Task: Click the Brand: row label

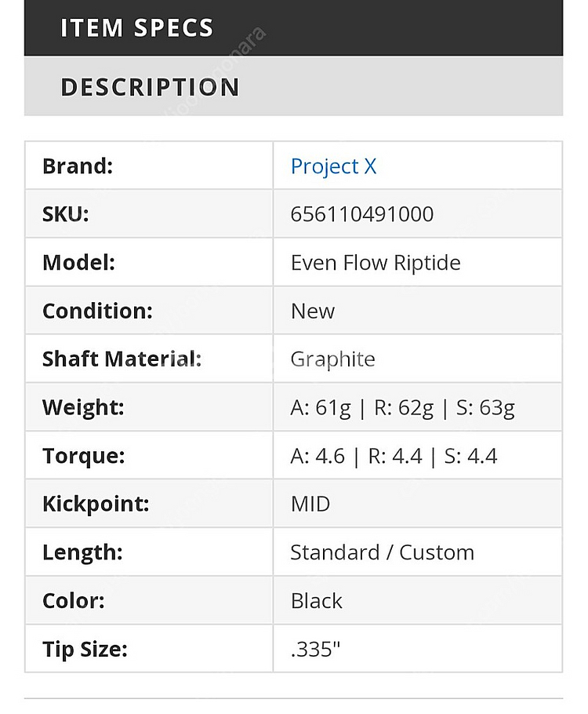Action: (x=78, y=166)
